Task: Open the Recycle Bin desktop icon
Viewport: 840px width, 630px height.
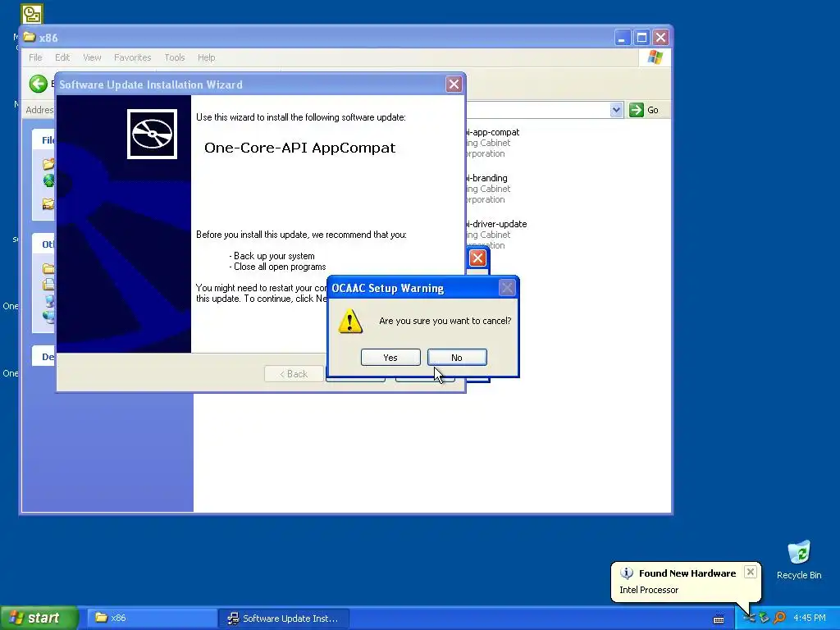Action: pyautogui.click(x=799, y=559)
